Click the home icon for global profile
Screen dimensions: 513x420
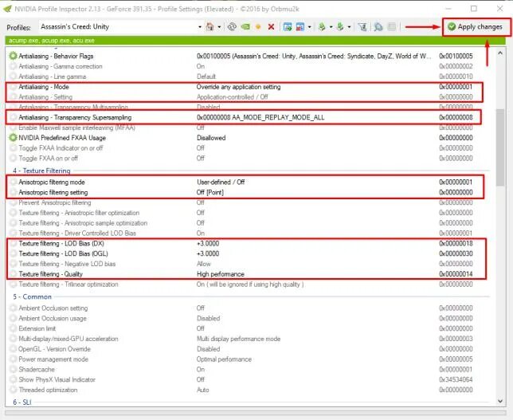210,27
